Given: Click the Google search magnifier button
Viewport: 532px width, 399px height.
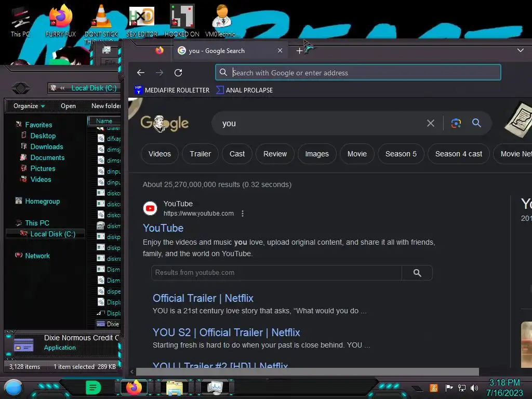Looking at the screenshot, I should [x=477, y=123].
